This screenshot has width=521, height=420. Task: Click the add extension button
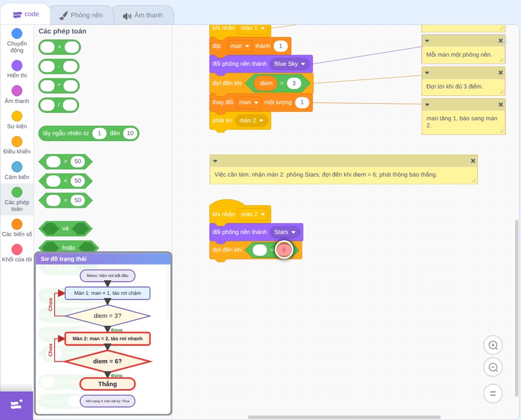(x=17, y=405)
